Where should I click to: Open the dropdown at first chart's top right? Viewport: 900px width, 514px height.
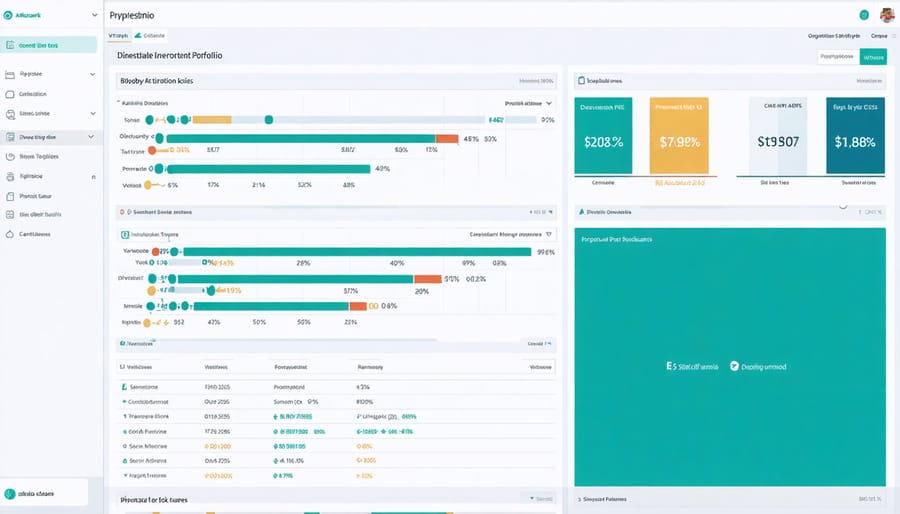[x=548, y=102]
